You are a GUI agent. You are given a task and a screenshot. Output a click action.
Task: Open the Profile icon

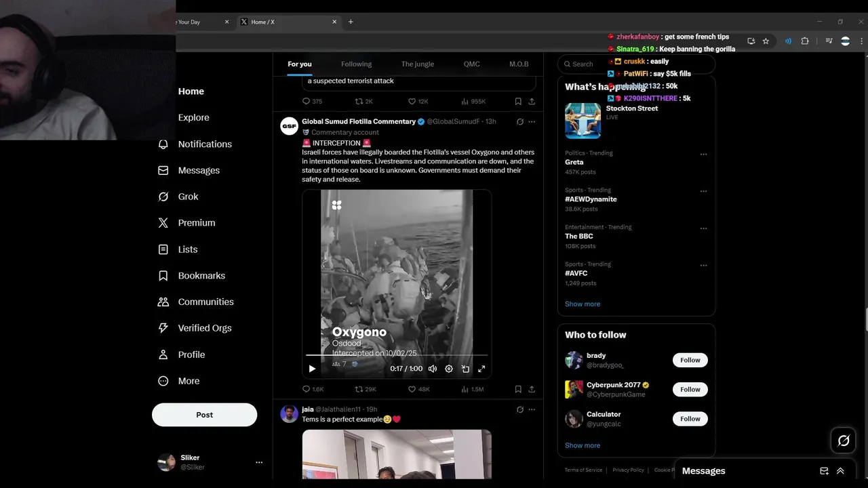[163, 354]
